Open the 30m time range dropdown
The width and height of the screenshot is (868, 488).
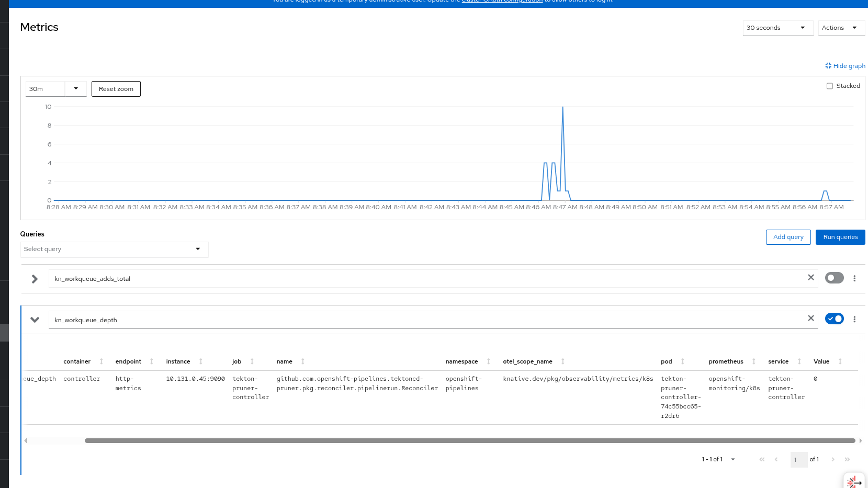pyautogui.click(x=56, y=89)
